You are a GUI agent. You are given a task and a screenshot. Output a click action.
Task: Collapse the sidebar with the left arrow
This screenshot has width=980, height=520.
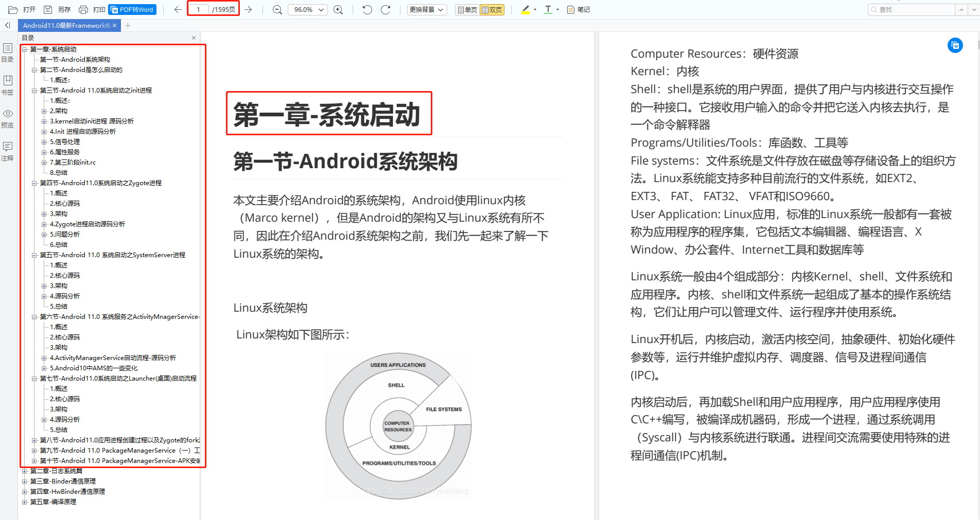tap(7, 25)
